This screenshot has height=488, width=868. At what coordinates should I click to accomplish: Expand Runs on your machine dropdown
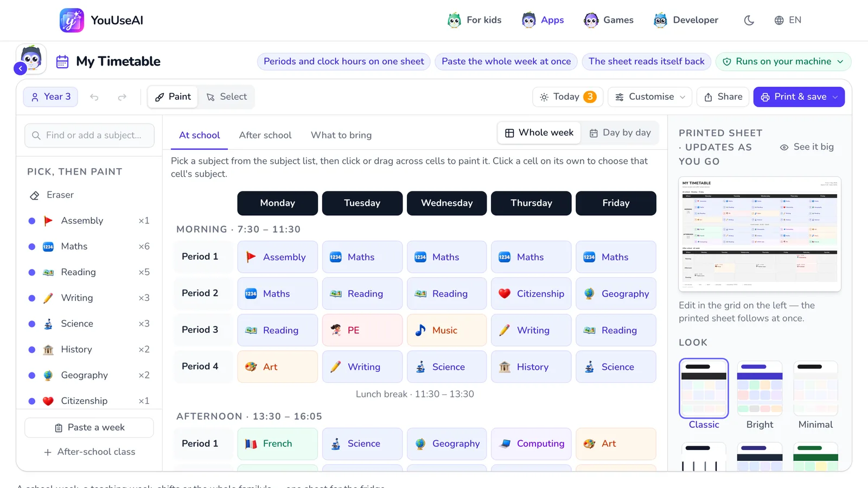point(783,61)
